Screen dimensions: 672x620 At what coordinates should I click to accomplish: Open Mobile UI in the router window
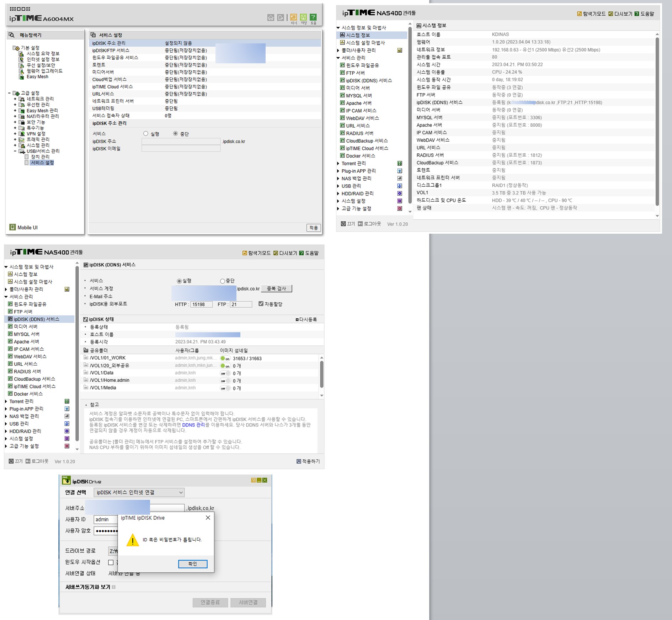23,227
